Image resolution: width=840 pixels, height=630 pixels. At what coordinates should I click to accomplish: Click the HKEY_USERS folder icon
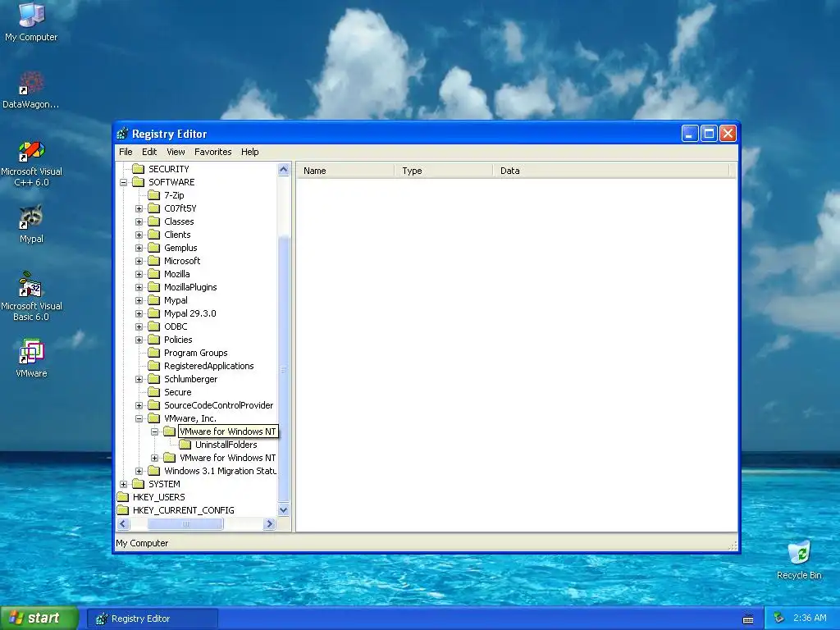tap(123, 497)
